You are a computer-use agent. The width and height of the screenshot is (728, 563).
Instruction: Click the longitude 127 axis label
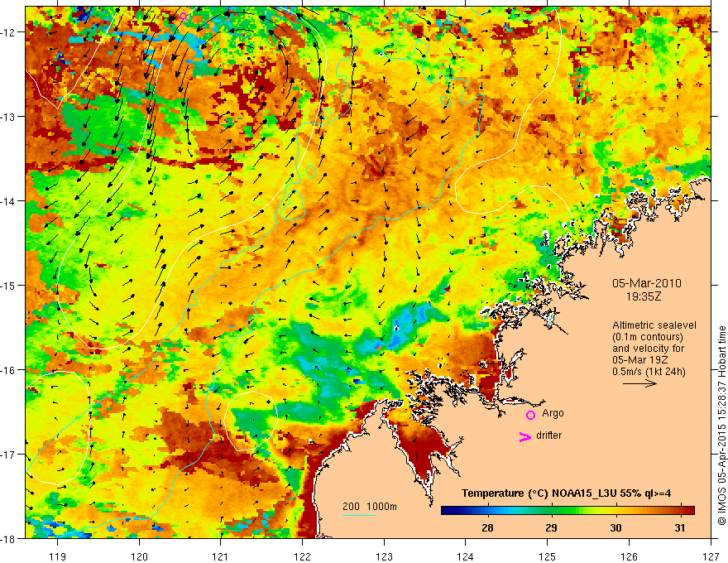tap(711, 556)
